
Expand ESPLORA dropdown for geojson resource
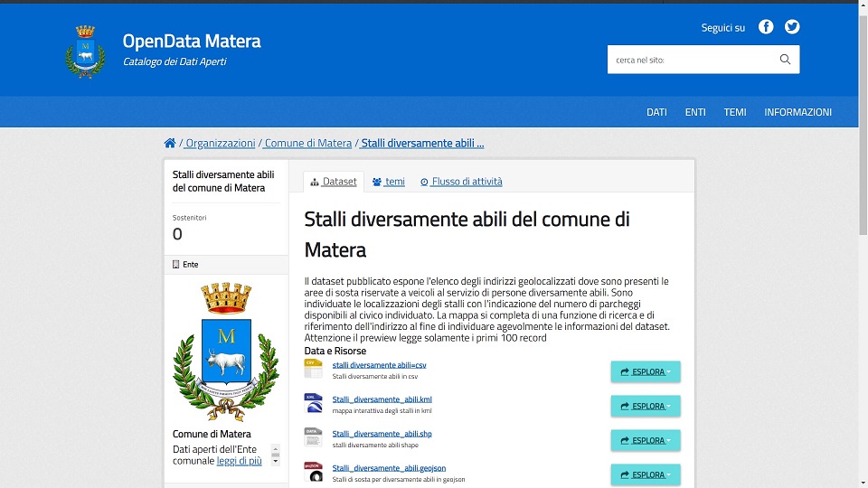pos(646,474)
